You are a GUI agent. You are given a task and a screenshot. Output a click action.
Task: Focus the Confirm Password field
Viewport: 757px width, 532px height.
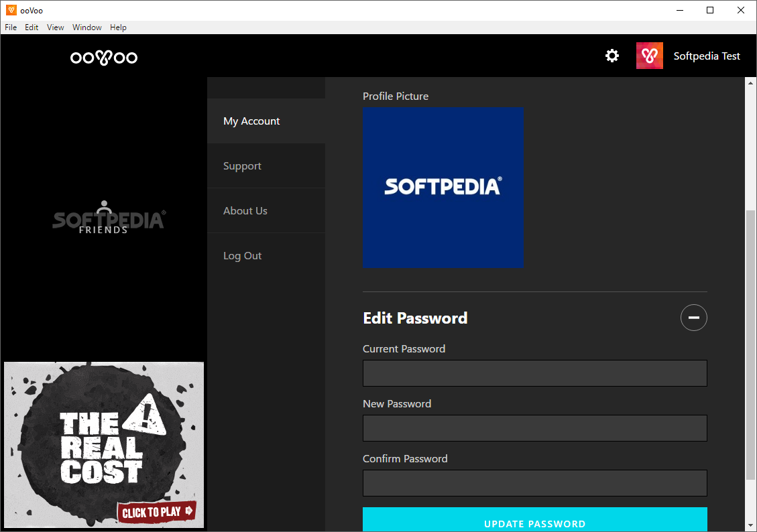pyautogui.click(x=535, y=483)
